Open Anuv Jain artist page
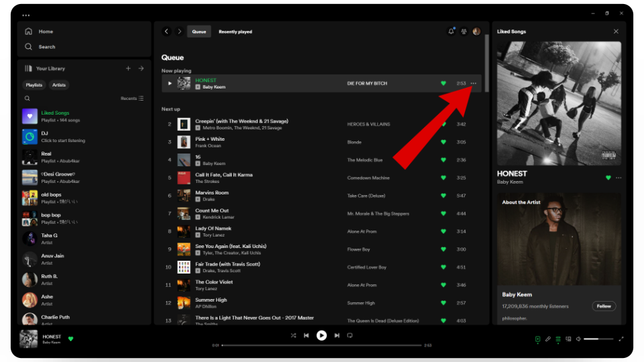The image size is (644, 362). click(x=83, y=259)
